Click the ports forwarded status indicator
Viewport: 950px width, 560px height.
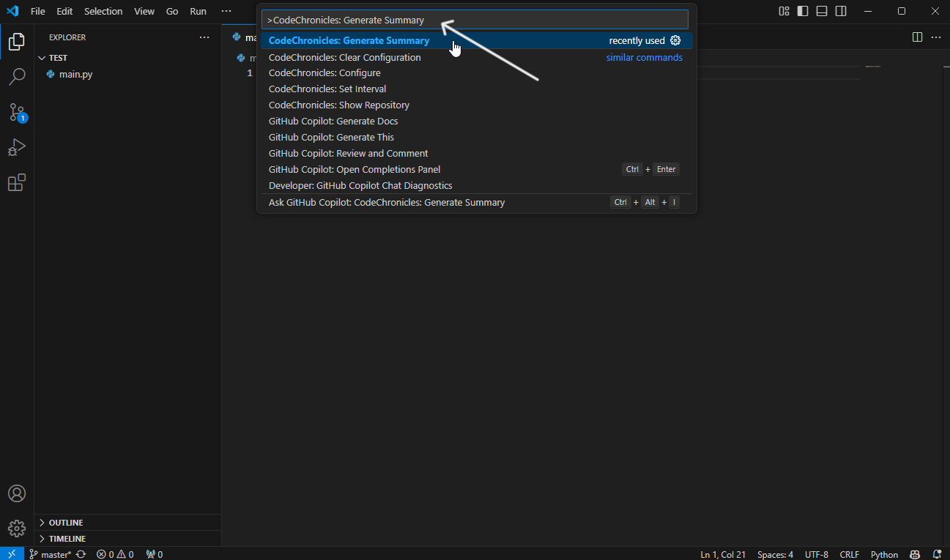coord(154,554)
